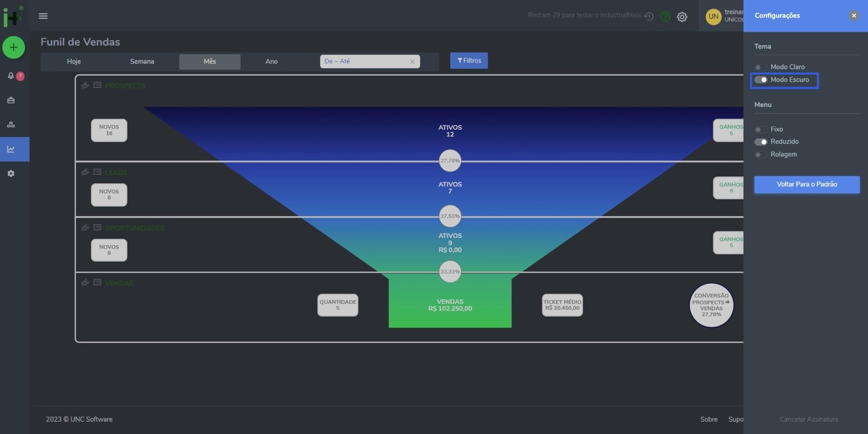The width and height of the screenshot is (868, 434).
Task: Click the chart icon beside PROSPECTS
Action: (85, 85)
